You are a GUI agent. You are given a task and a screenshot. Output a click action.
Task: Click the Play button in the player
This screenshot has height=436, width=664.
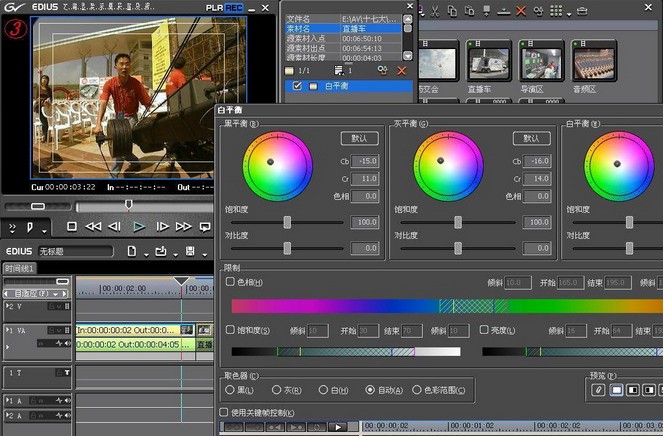point(139,227)
